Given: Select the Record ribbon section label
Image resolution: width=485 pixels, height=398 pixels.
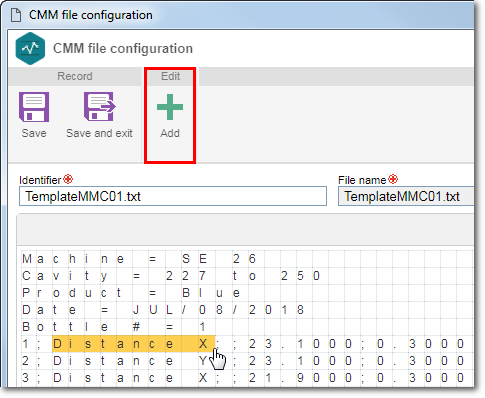Looking at the screenshot, I should pyautogui.click(x=75, y=76).
